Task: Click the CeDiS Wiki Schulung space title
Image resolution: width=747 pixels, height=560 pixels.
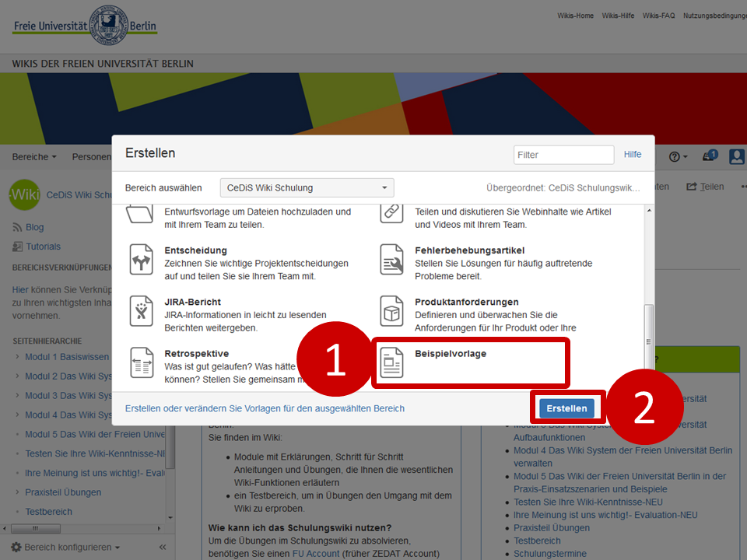Action: click(79, 194)
